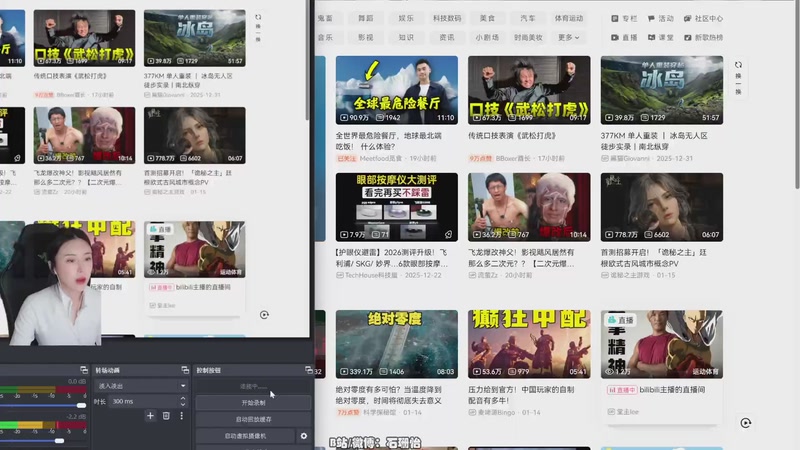Select the 知识 category tab

tap(406, 37)
